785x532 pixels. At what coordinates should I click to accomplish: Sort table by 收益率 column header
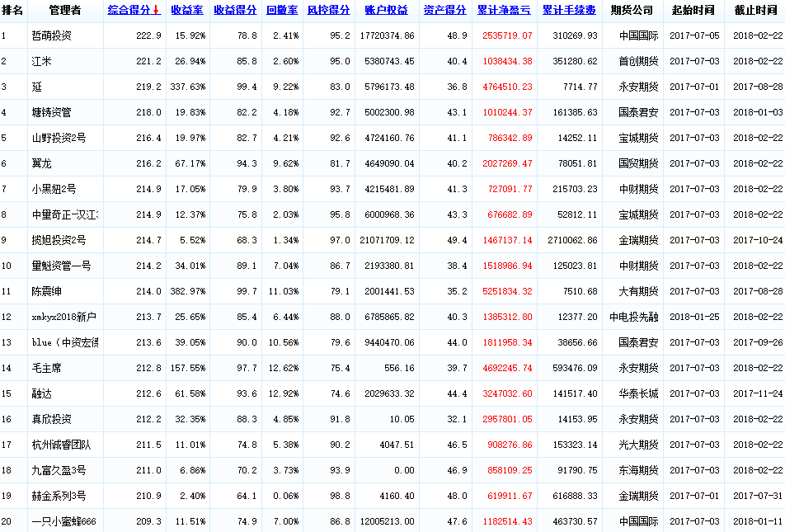point(187,11)
